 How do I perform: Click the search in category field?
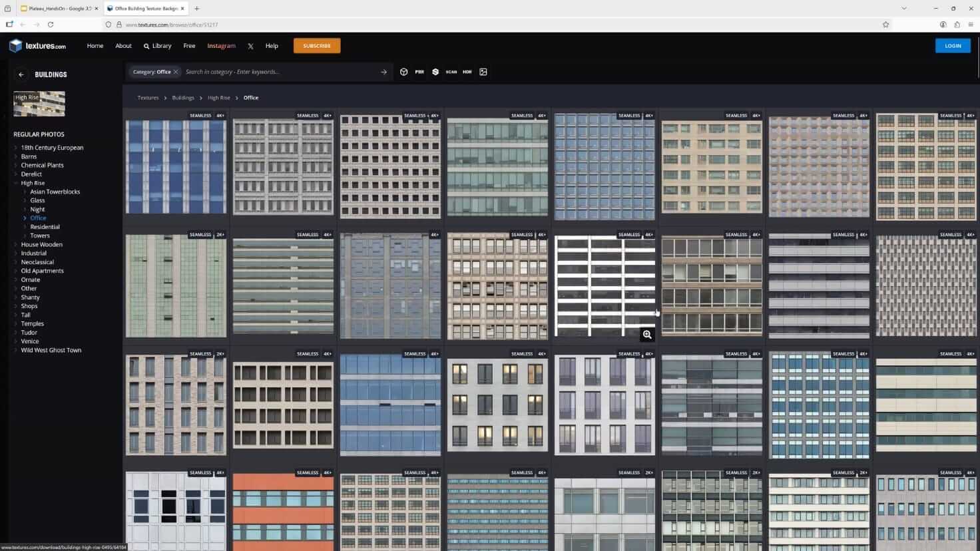point(280,72)
